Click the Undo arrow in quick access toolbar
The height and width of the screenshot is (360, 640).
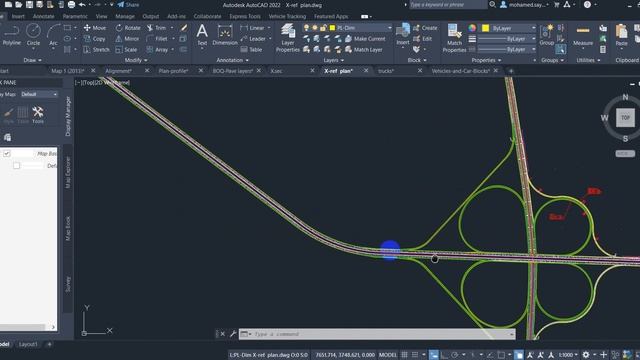tap(82, 5)
